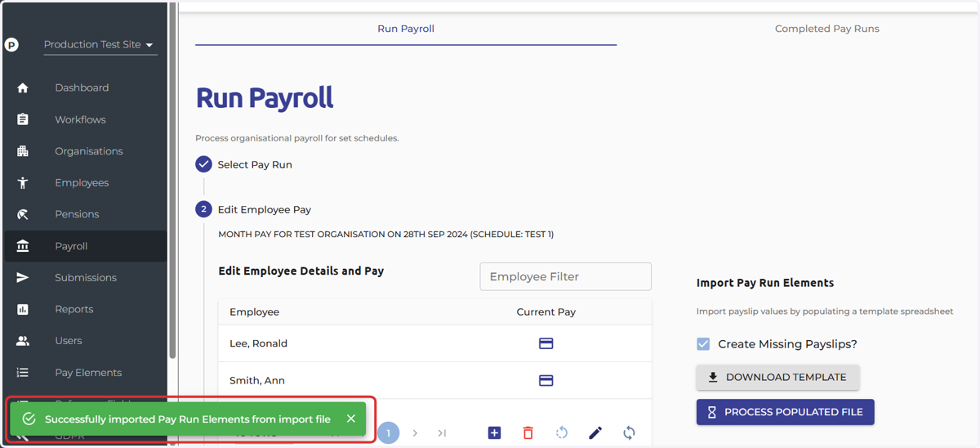Click the DOWNLOAD TEMPLATE button
The width and height of the screenshot is (980, 448).
777,377
